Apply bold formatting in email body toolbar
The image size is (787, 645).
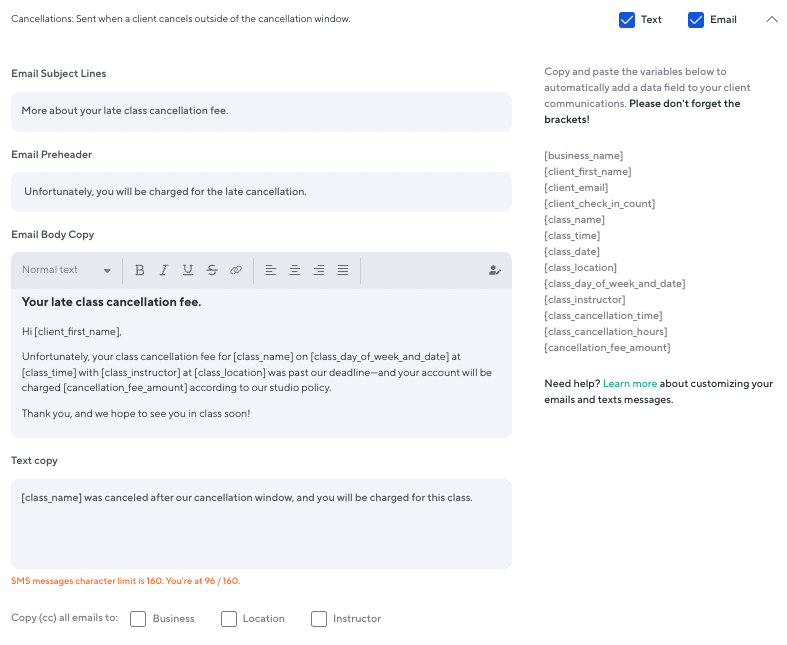[x=140, y=270]
